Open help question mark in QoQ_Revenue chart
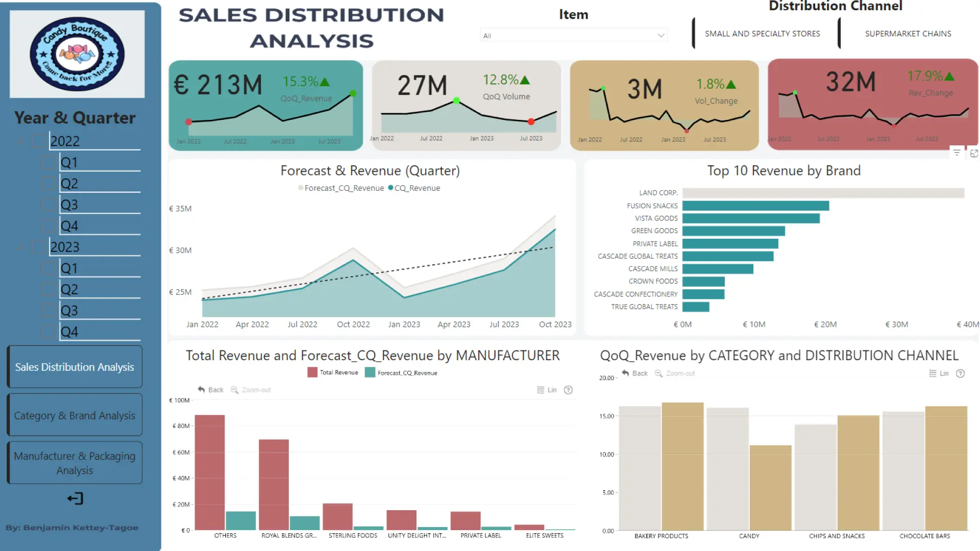 point(960,373)
